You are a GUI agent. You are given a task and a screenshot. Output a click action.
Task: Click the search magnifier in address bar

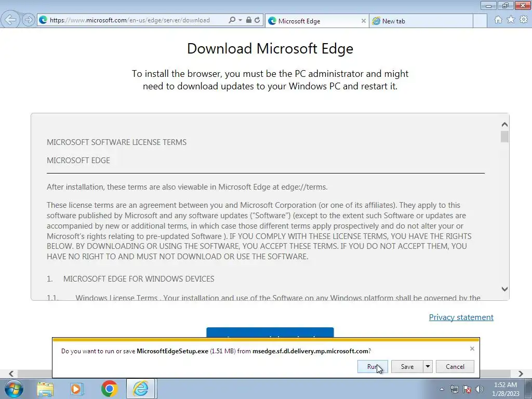pyautogui.click(x=232, y=20)
